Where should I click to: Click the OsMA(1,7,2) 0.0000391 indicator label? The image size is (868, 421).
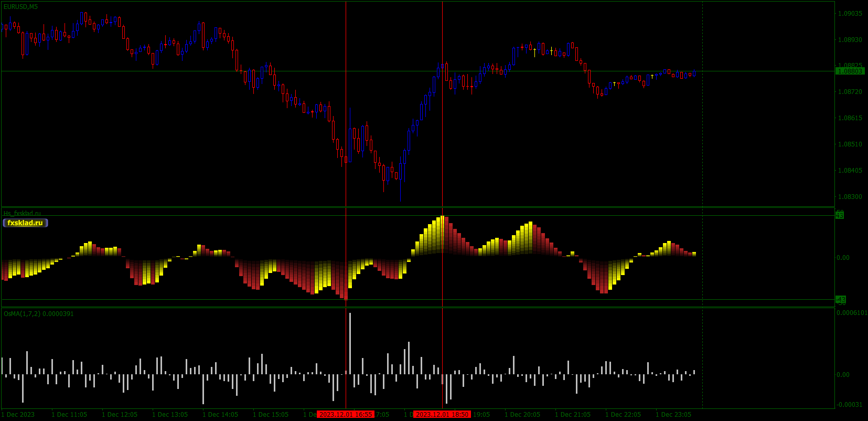[x=39, y=314]
